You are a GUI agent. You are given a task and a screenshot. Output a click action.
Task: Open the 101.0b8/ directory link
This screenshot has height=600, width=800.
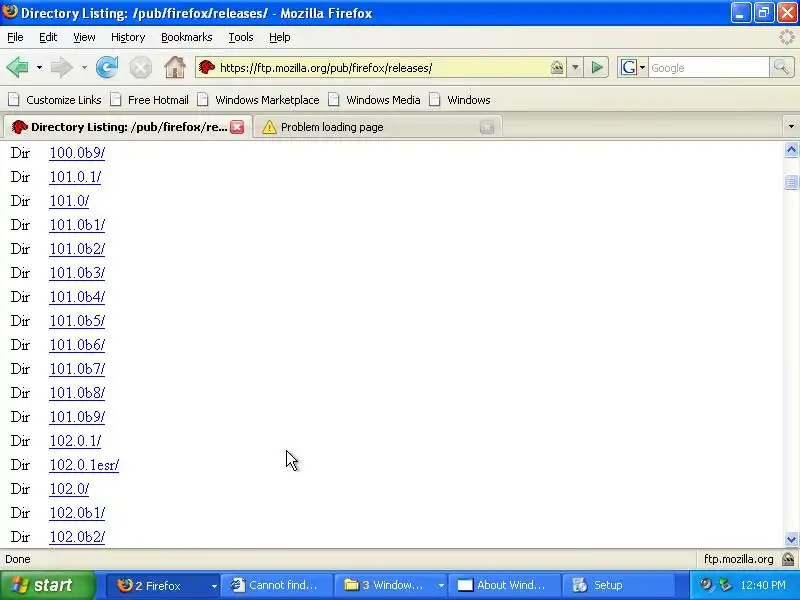click(77, 392)
